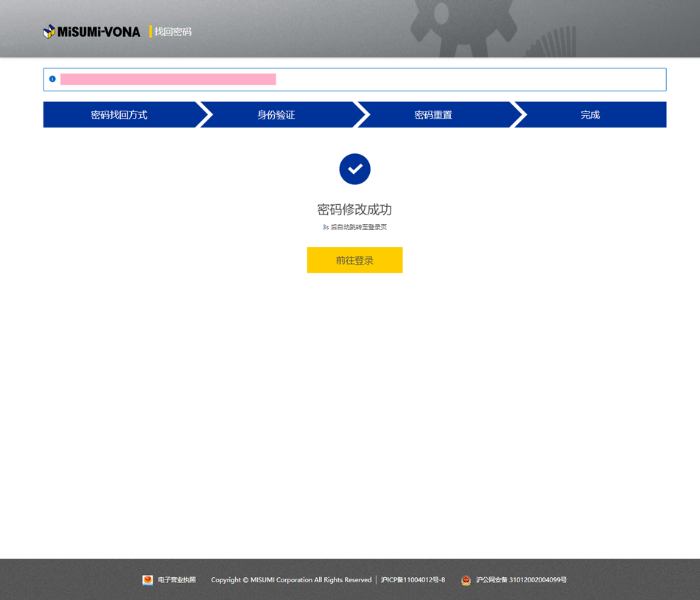Click the blue info icon in notification bar
The width and height of the screenshot is (700, 600).
[52, 79]
